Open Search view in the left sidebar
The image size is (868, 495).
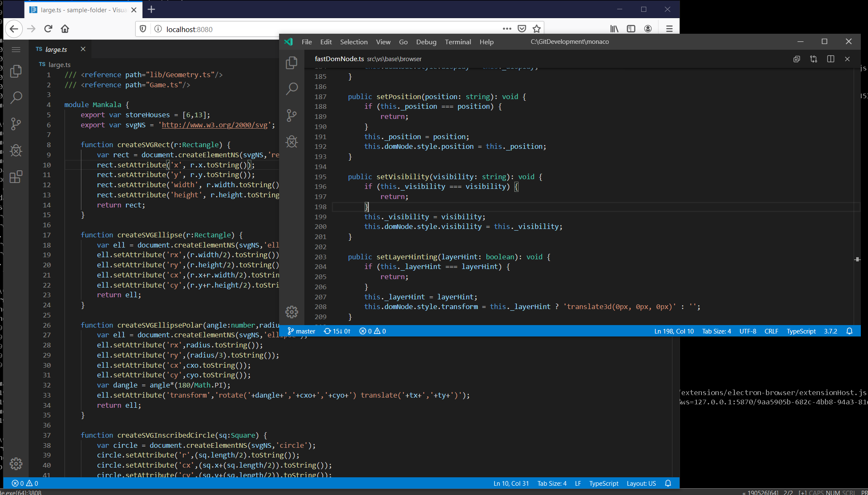click(16, 98)
